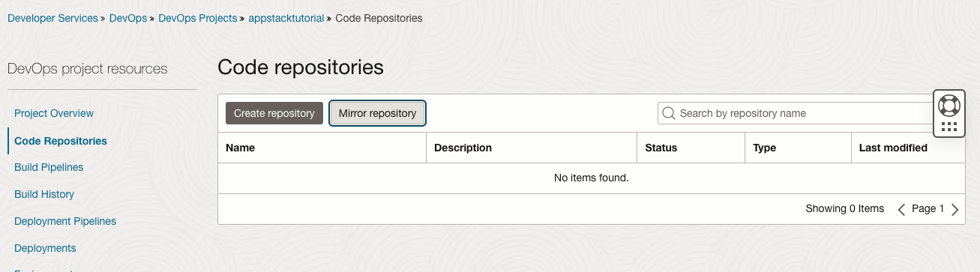Select Code Repositories sidebar item
The image size is (980, 272).
[x=61, y=141]
